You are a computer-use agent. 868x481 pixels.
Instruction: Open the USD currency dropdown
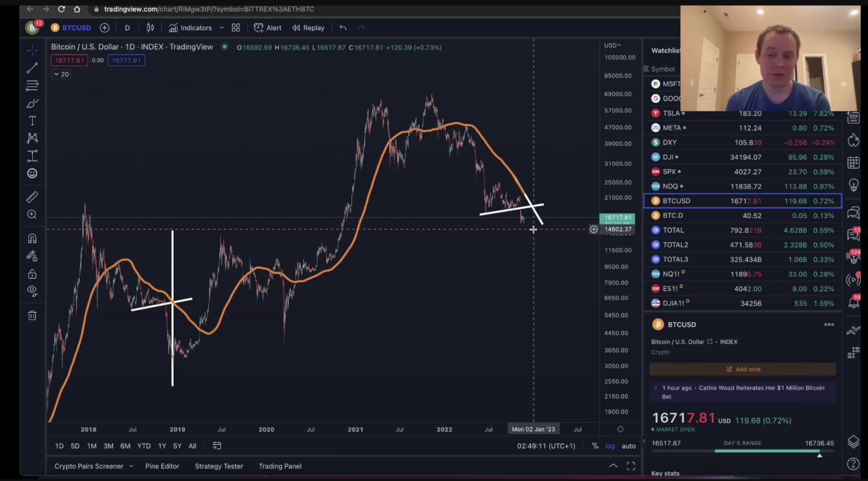click(613, 45)
